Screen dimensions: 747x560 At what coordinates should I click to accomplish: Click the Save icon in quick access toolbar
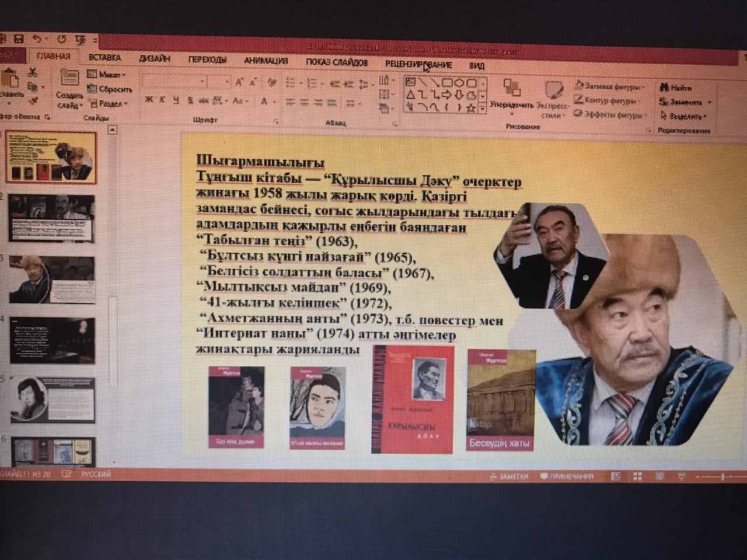(x=19, y=39)
